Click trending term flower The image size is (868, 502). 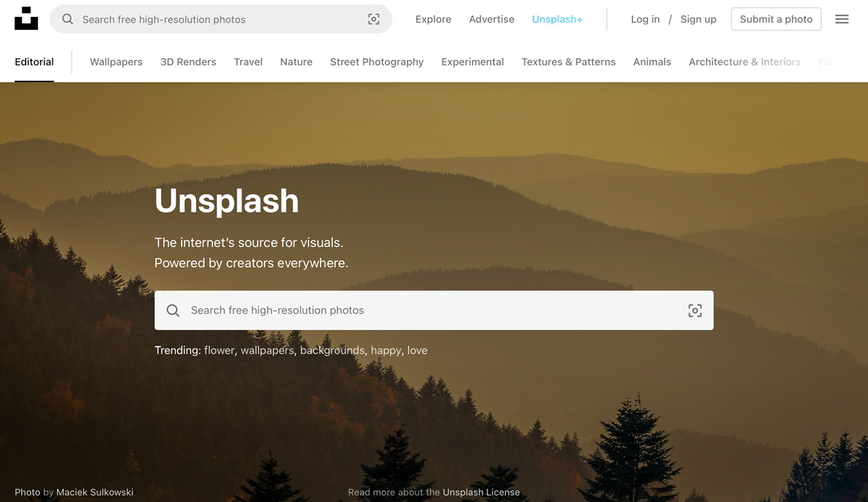(x=219, y=350)
